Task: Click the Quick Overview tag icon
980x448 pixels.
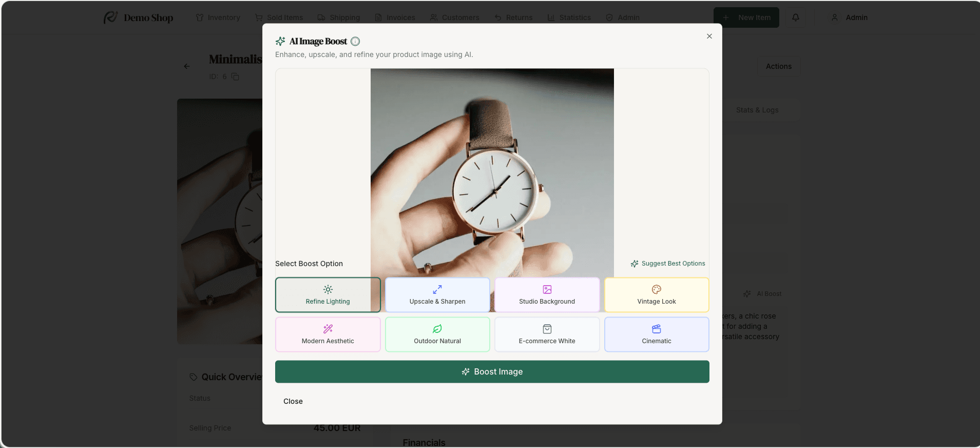Action: tap(194, 377)
